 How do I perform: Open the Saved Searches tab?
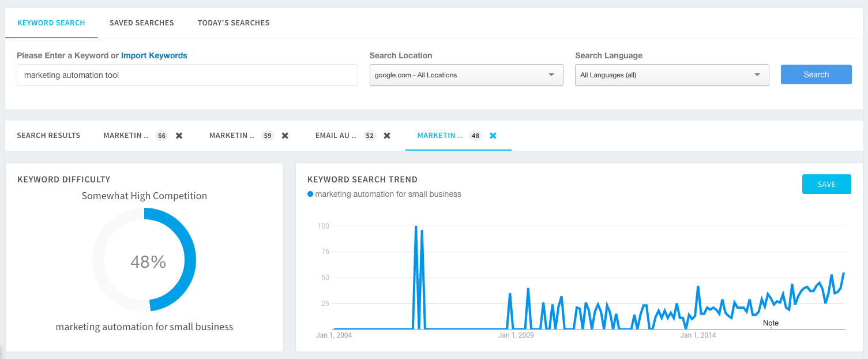pyautogui.click(x=142, y=23)
